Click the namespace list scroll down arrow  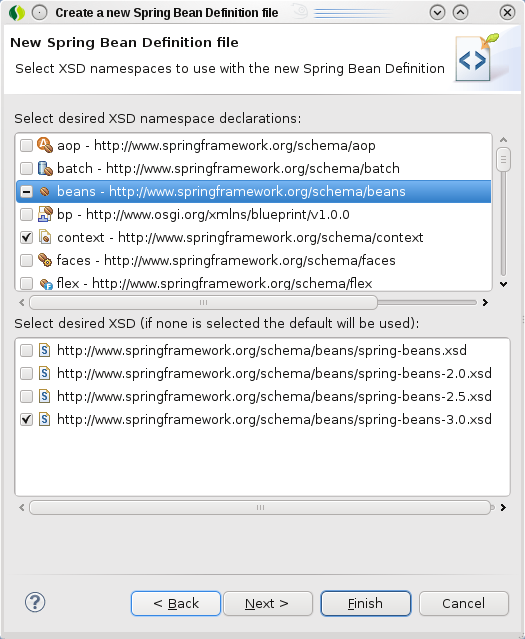(504, 284)
